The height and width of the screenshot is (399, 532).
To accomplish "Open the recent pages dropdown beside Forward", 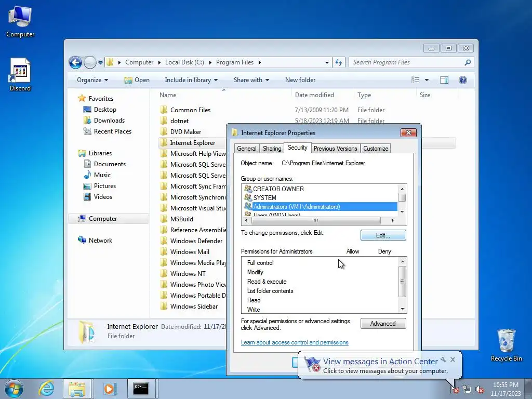I will click(100, 63).
